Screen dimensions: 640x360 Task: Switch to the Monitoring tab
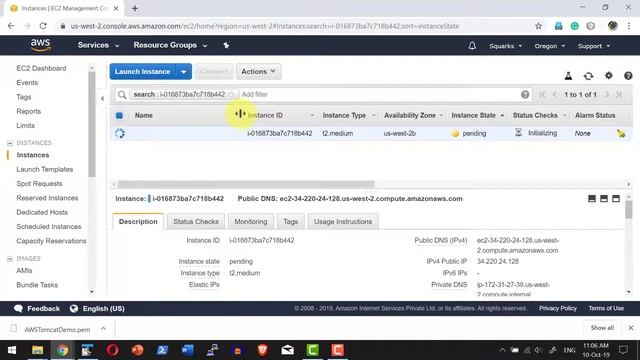251,222
